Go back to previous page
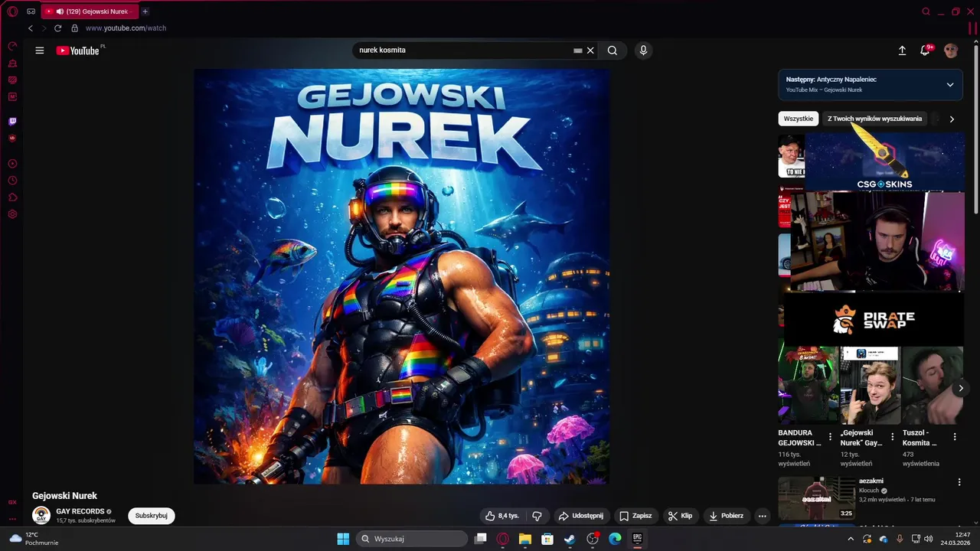Image resolution: width=980 pixels, height=551 pixels. 31,28
